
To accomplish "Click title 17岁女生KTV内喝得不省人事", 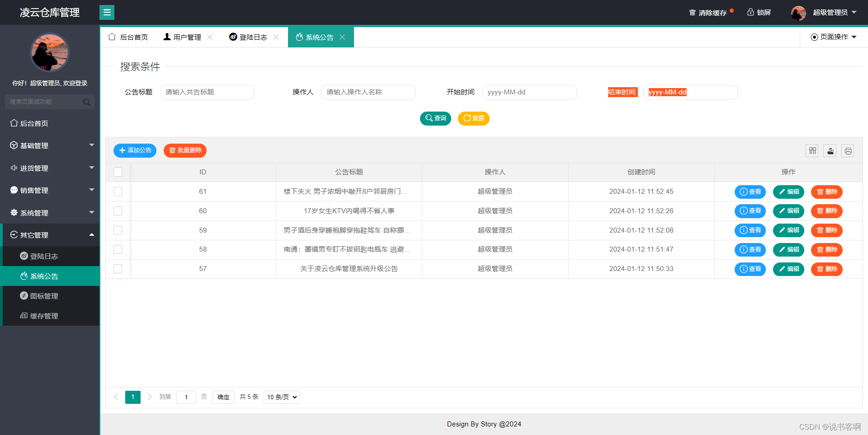I will [349, 211].
